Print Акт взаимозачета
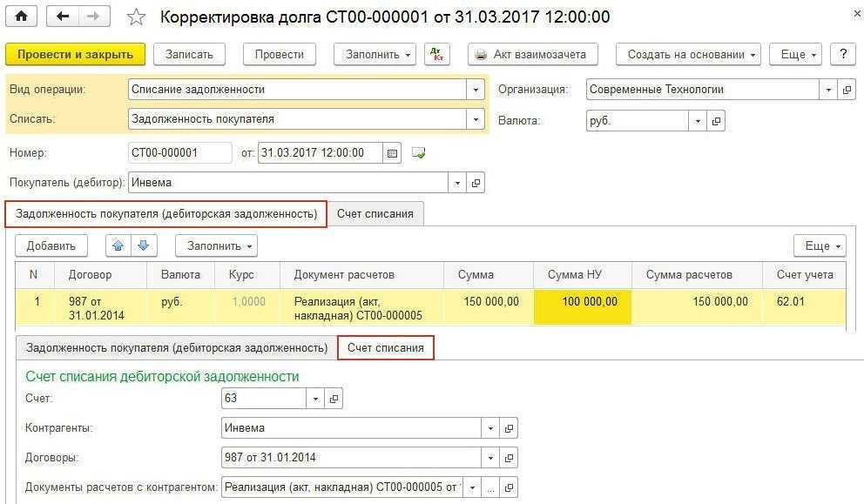This screenshot has height=504, width=864. pos(533,55)
